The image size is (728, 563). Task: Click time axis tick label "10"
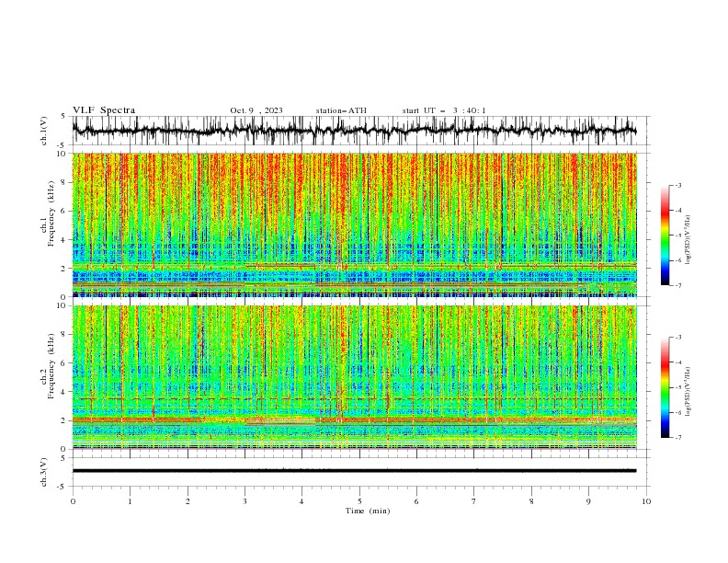click(x=646, y=501)
